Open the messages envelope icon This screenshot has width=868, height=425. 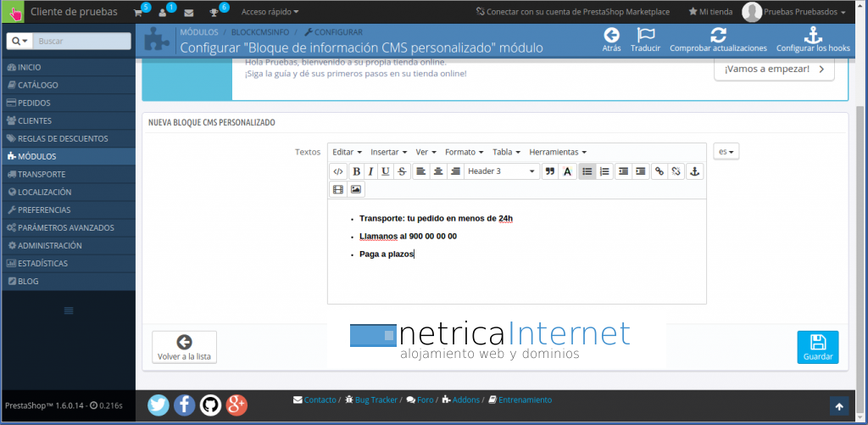pos(189,12)
